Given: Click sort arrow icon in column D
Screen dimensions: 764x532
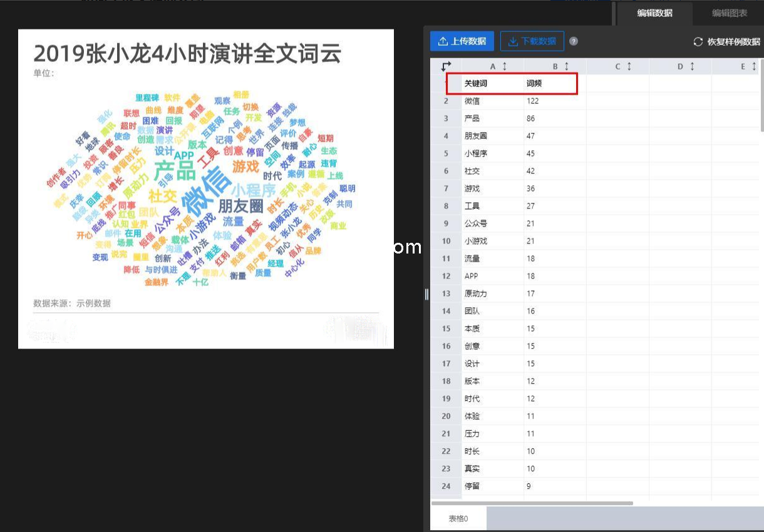Looking at the screenshot, I should [x=692, y=66].
